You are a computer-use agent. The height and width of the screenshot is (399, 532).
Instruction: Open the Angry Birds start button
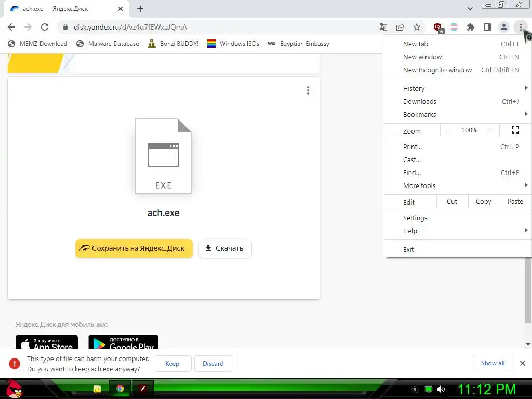14,389
